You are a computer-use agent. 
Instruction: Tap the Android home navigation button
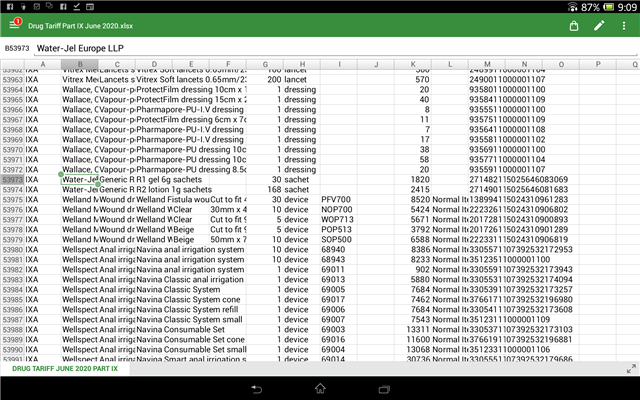tap(320, 389)
